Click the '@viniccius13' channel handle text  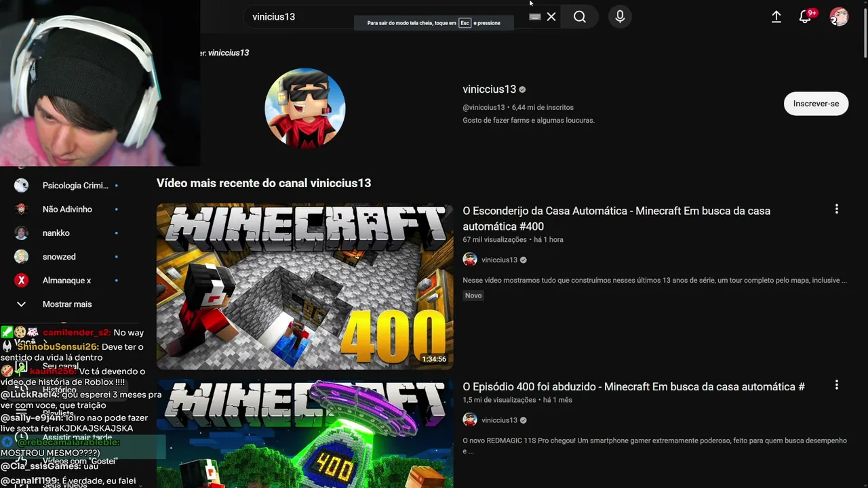pos(484,107)
